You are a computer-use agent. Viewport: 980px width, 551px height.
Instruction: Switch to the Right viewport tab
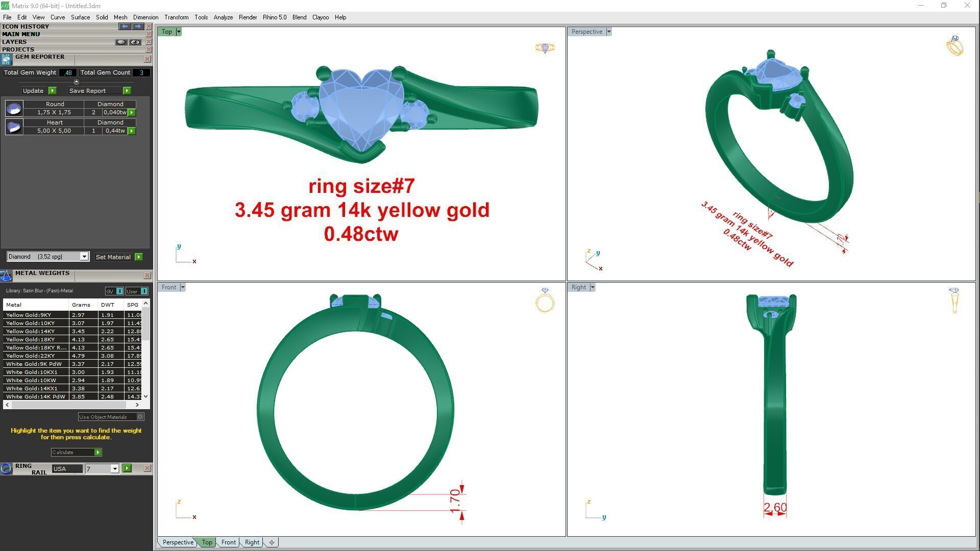coord(252,542)
